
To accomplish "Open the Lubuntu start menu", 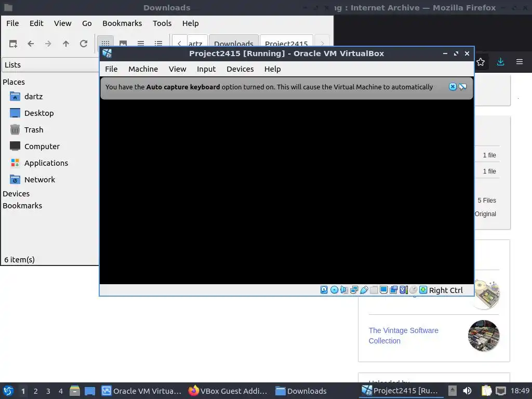I will (x=8, y=391).
